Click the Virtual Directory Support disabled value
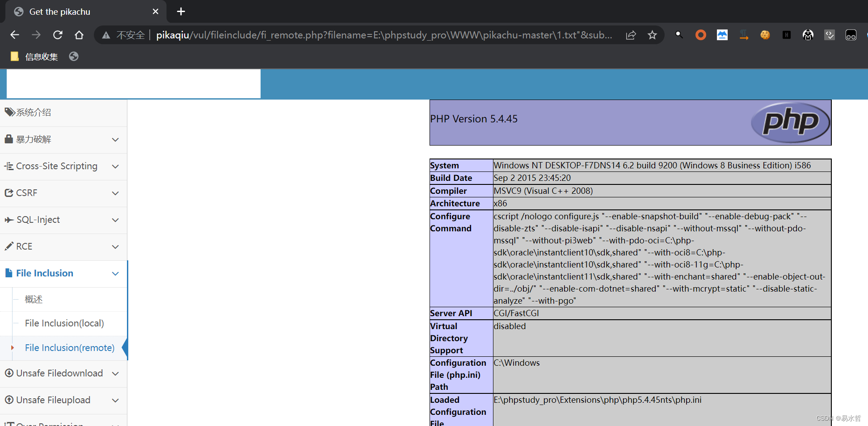 point(510,326)
